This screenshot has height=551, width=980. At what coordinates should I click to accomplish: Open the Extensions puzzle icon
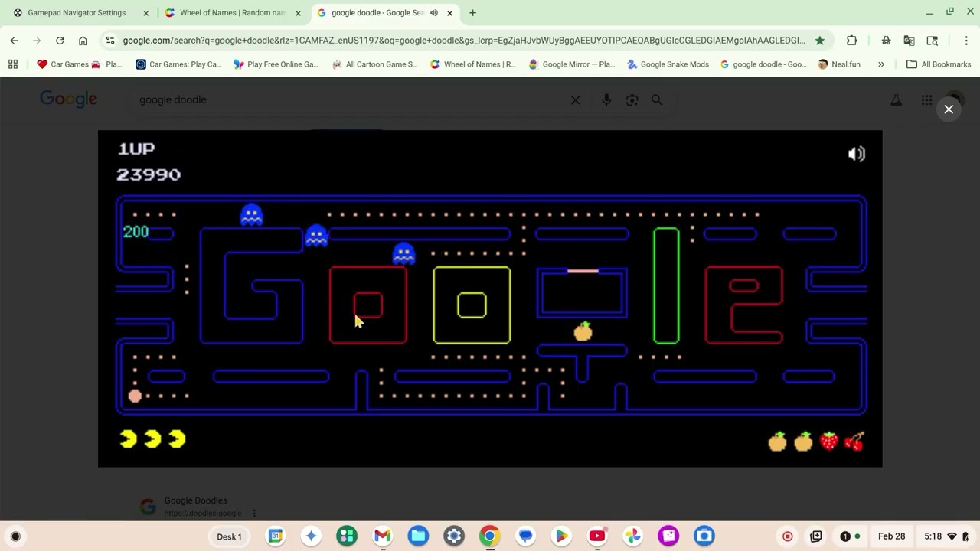[x=851, y=40]
